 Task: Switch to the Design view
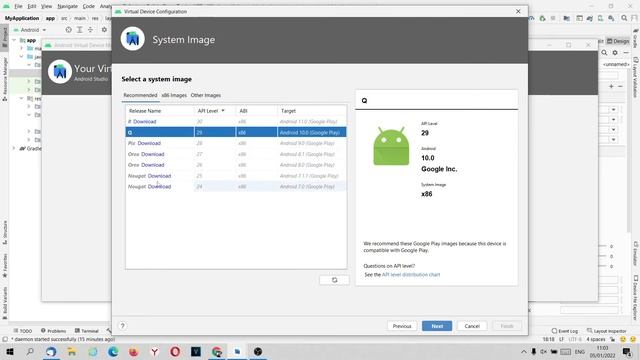[x=618, y=41]
